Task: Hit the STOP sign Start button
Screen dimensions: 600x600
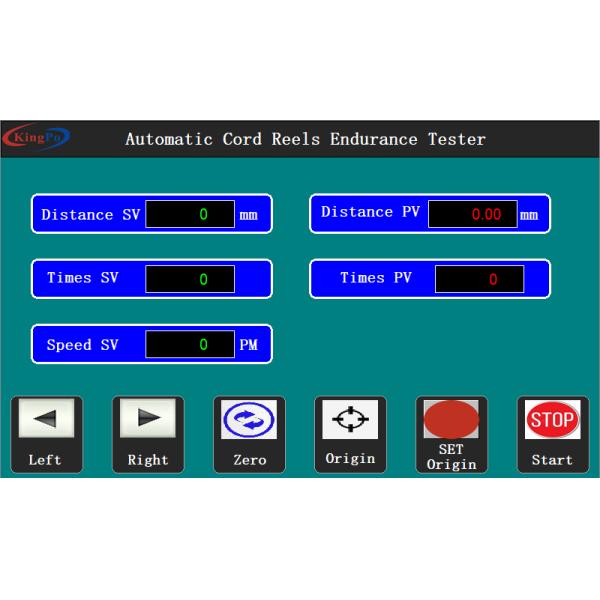Action: coord(552,421)
